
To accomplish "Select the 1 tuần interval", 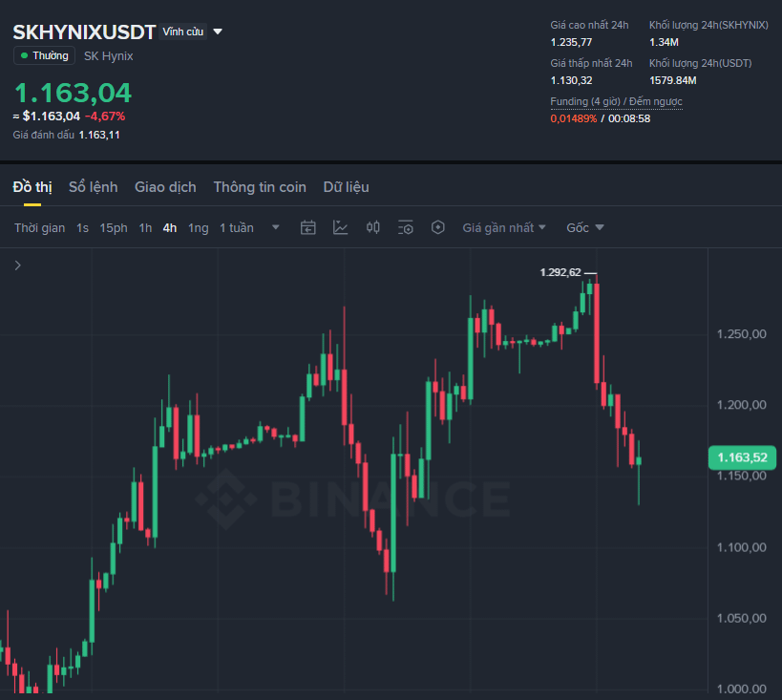I will tap(237, 228).
